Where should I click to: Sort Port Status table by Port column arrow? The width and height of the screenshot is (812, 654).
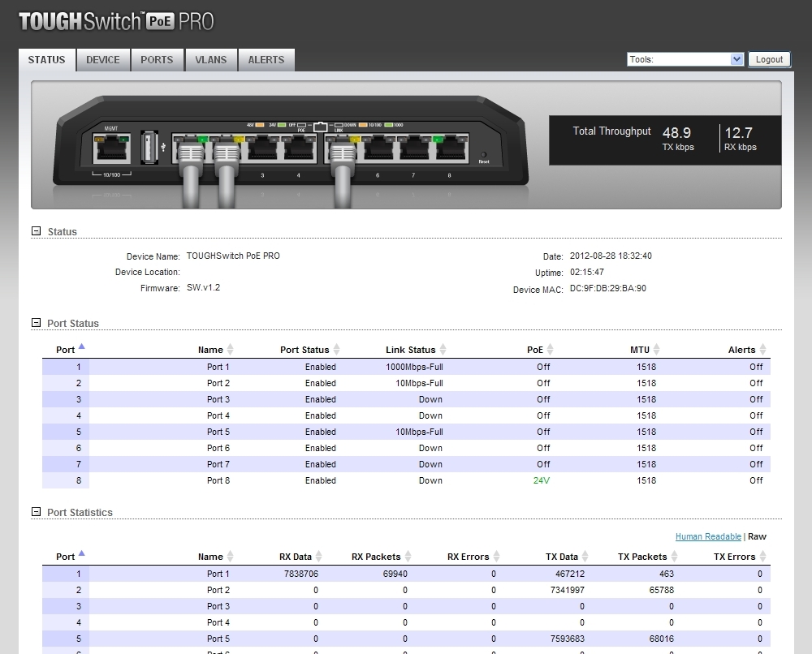[81, 347]
